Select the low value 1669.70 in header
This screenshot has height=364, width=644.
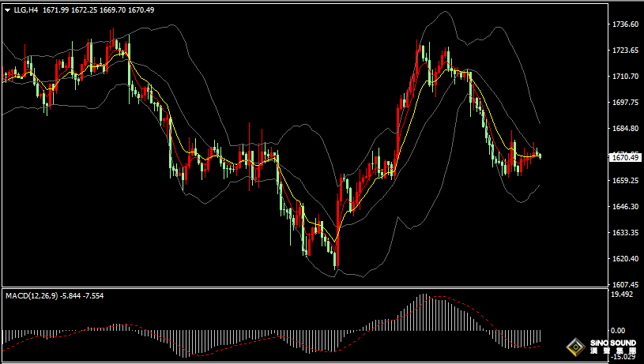click(x=112, y=9)
